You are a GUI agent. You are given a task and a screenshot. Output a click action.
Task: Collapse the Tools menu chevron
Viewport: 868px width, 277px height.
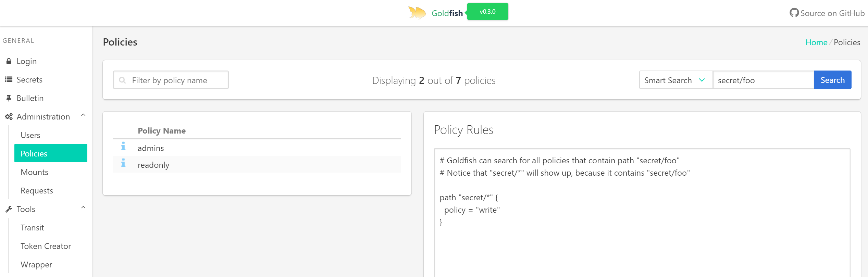coord(83,208)
